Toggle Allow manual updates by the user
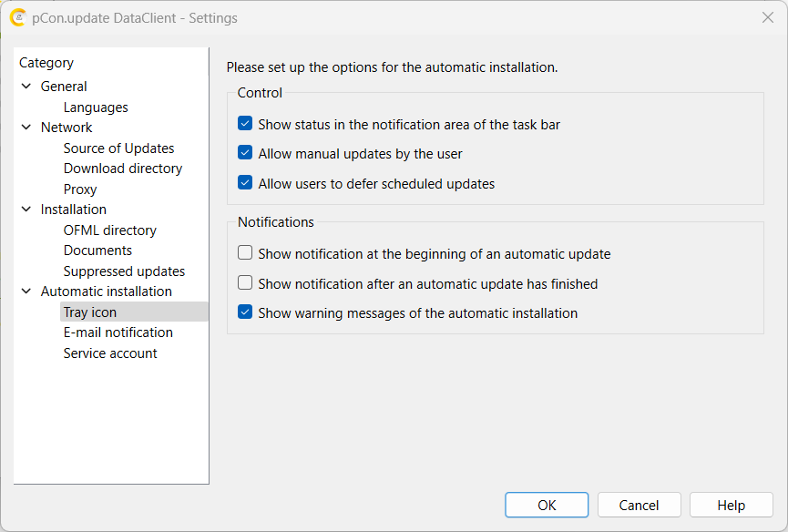Viewport: 788px width, 532px height. tap(245, 153)
